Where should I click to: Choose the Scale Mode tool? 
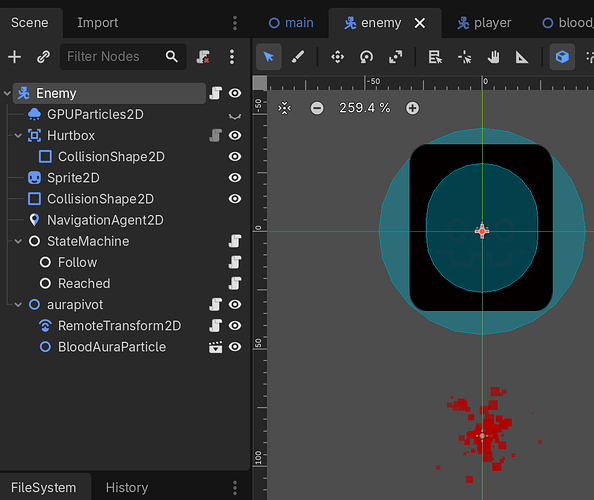[x=395, y=57]
